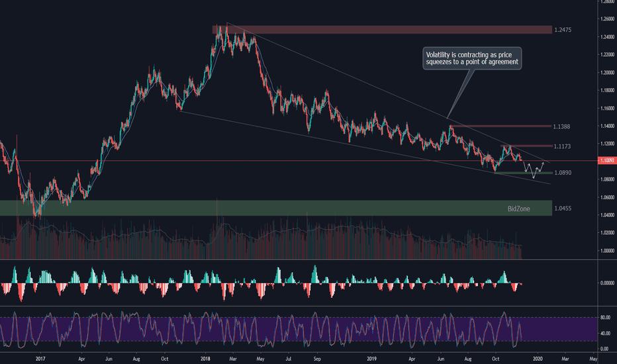Click the 80.00 level on the stochastic scale
The image size is (617, 364).
click(x=604, y=318)
